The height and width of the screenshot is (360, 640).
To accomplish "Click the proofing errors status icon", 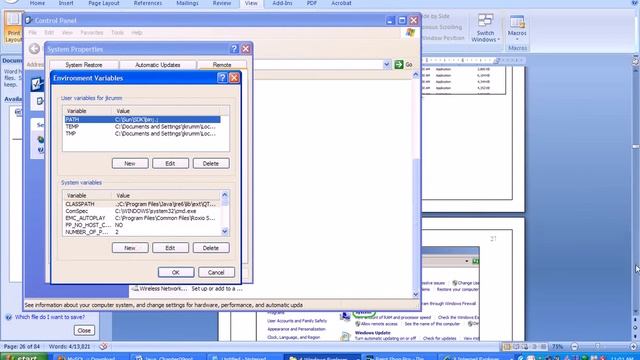I will point(103,347).
